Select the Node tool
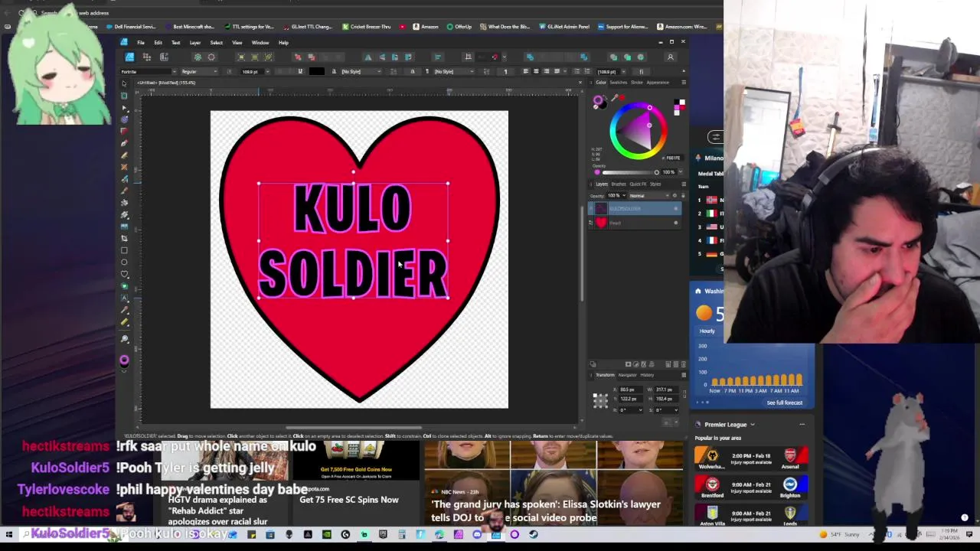The image size is (980, 551). pos(124,107)
